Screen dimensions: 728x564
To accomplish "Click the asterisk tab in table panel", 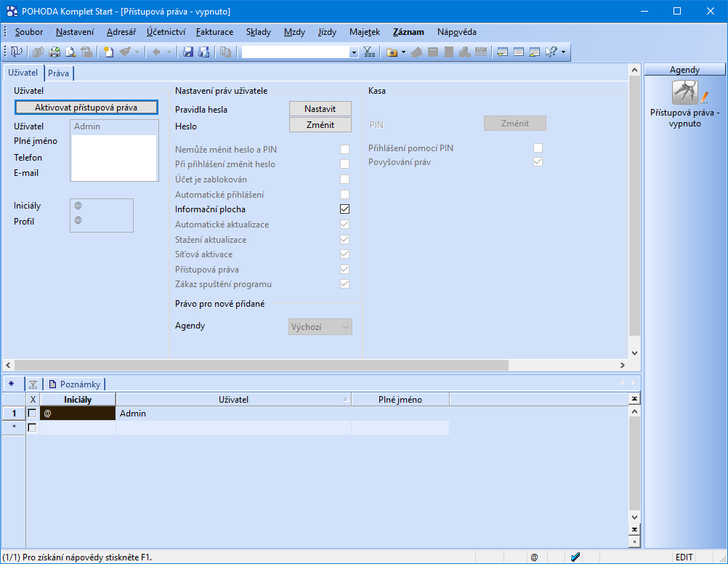I will coord(11,384).
